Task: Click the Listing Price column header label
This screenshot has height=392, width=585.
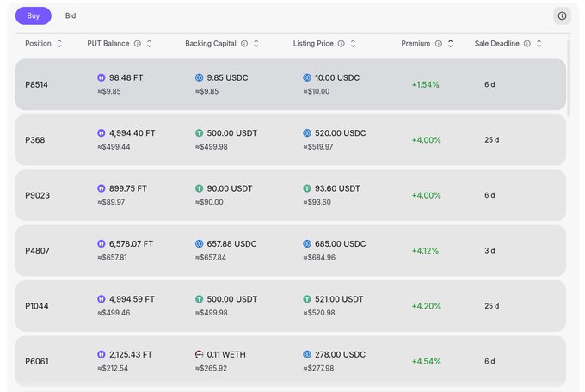Action: point(313,44)
